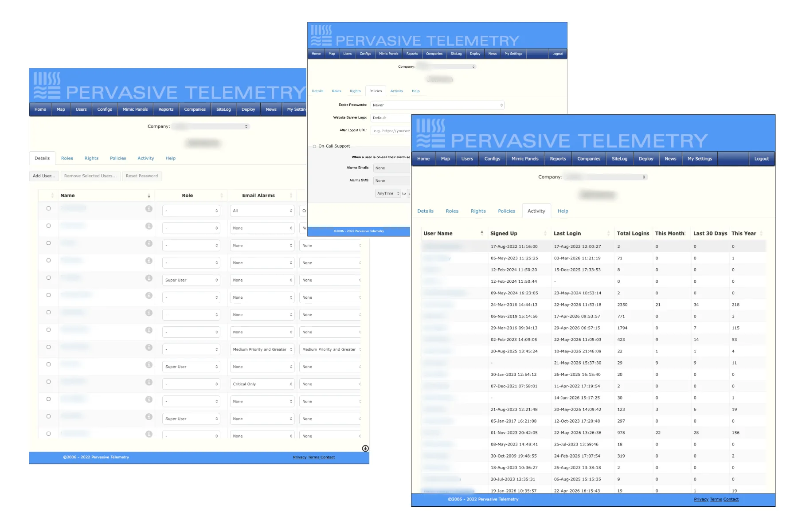Image resolution: width=798 pixels, height=532 pixels.
Task: Click the Total Logins value '978'
Action: point(621,433)
